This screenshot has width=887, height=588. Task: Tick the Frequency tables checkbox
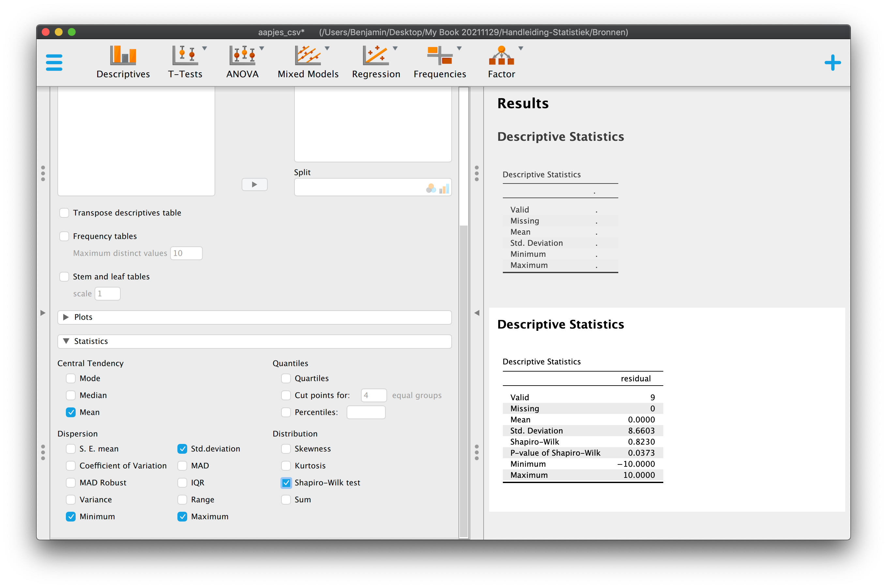(x=64, y=236)
